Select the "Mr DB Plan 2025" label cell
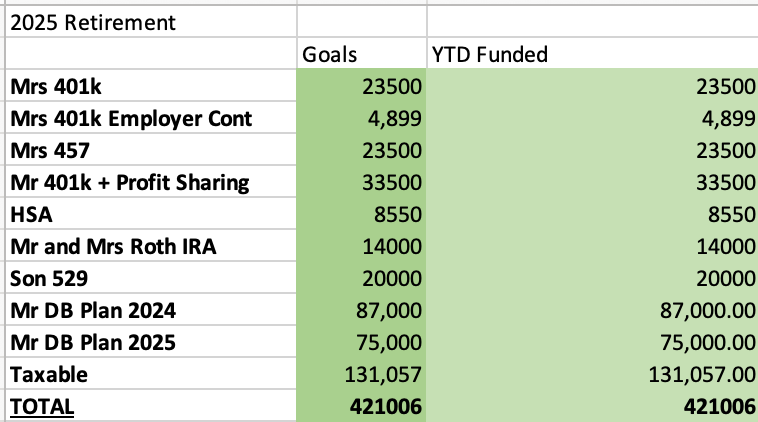 (x=150, y=343)
